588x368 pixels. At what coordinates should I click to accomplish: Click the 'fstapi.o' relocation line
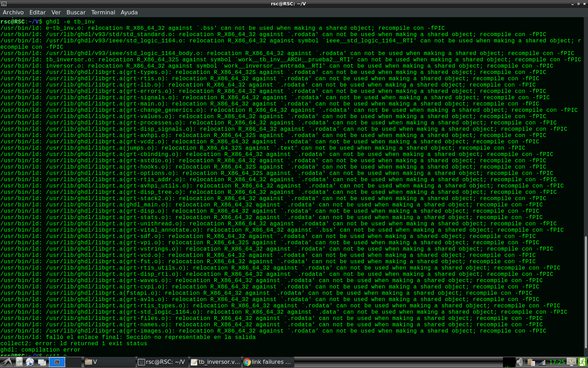[x=266, y=293]
